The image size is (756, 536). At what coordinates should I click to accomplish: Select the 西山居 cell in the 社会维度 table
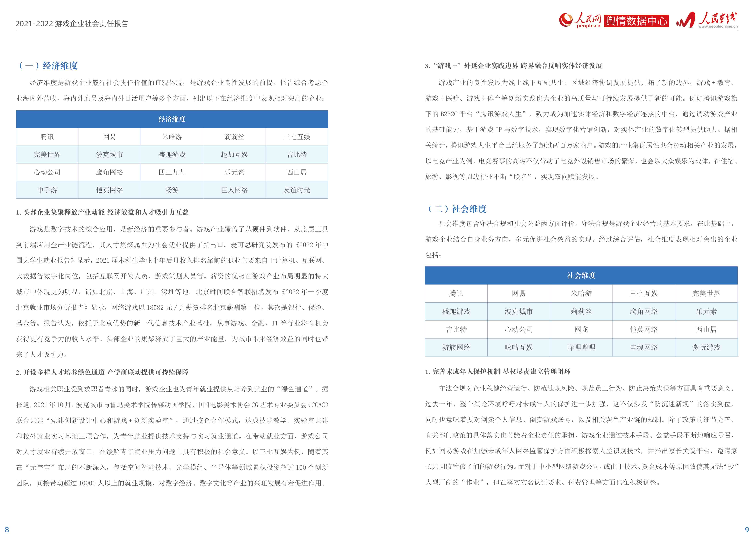point(706,329)
